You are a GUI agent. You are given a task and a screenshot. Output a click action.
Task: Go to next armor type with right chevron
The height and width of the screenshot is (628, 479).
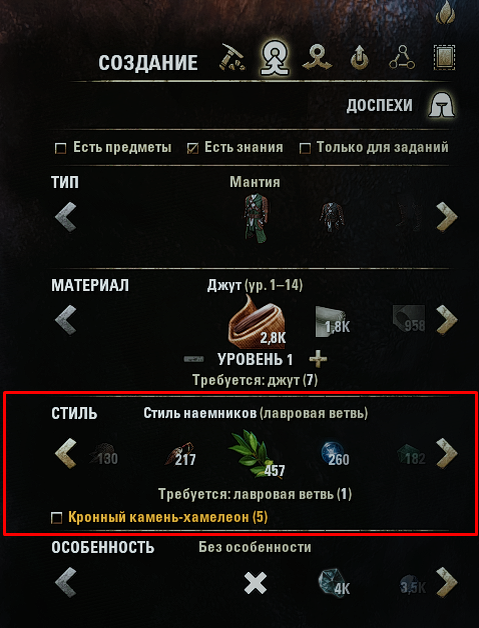click(447, 217)
